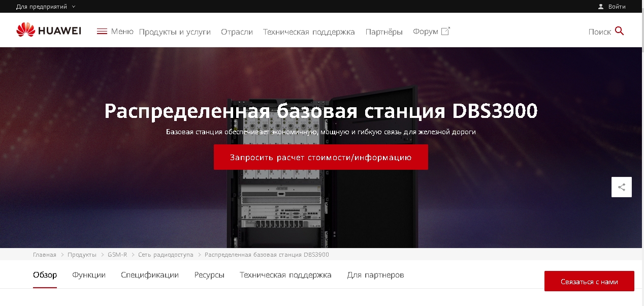Screen dimensions: 644x306
Task: Open Продукты breadcrumb link
Action: tap(82, 255)
